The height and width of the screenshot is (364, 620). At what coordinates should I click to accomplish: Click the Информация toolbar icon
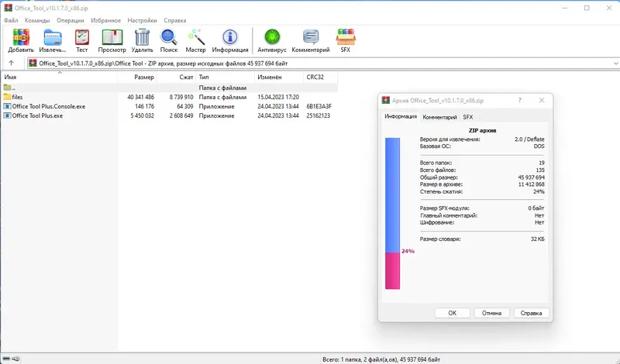(230, 37)
